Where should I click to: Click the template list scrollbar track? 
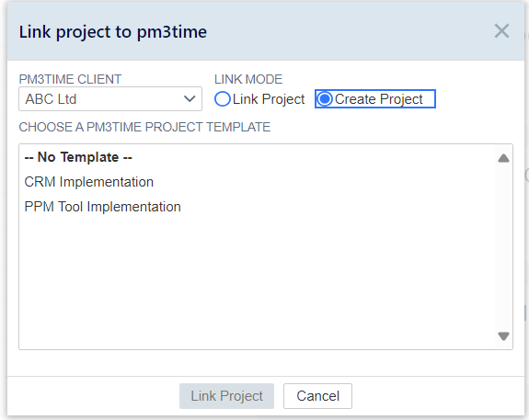503,246
